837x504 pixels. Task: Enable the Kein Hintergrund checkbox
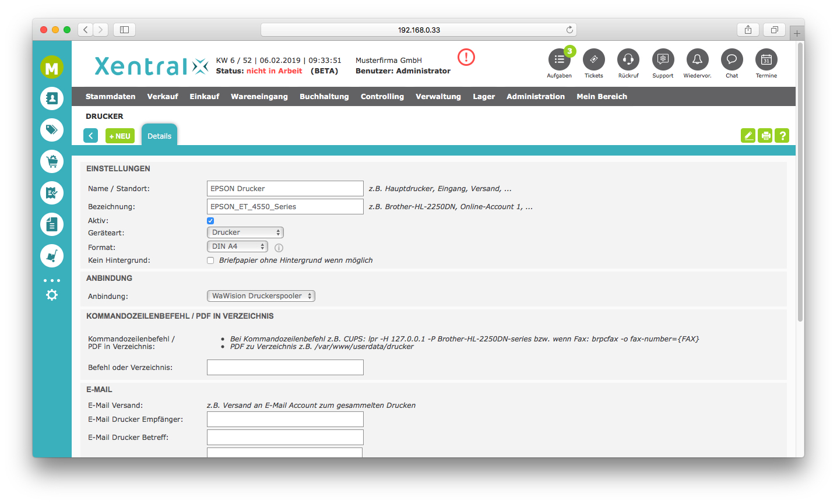coord(210,260)
